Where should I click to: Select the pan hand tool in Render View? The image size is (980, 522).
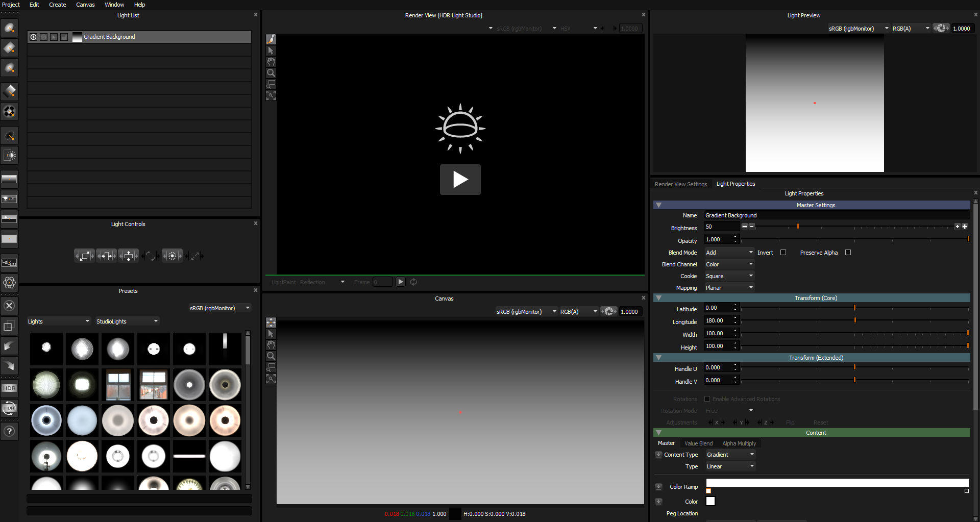coord(271,62)
